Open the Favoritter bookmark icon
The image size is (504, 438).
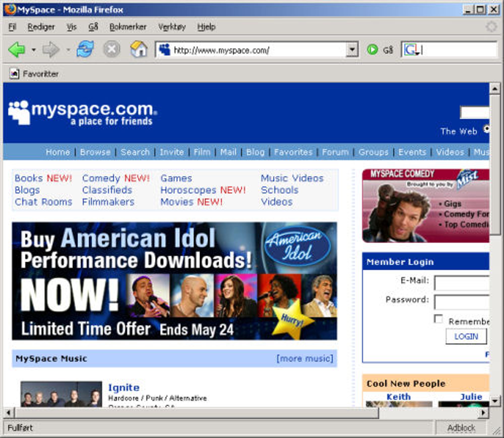pyautogui.click(x=14, y=74)
